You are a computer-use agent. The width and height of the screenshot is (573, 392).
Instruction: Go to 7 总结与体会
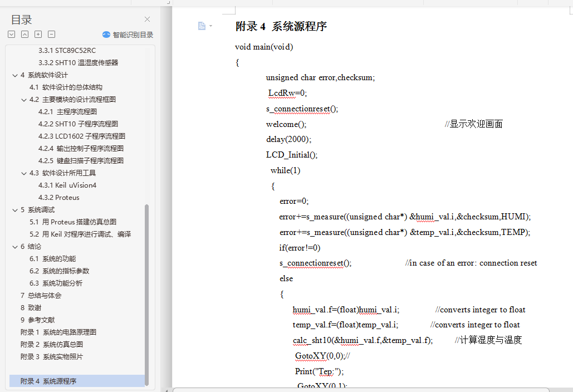tap(41, 296)
